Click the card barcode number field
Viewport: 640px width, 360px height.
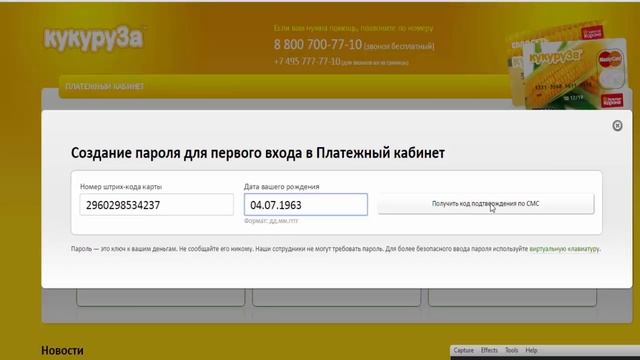[x=157, y=204]
